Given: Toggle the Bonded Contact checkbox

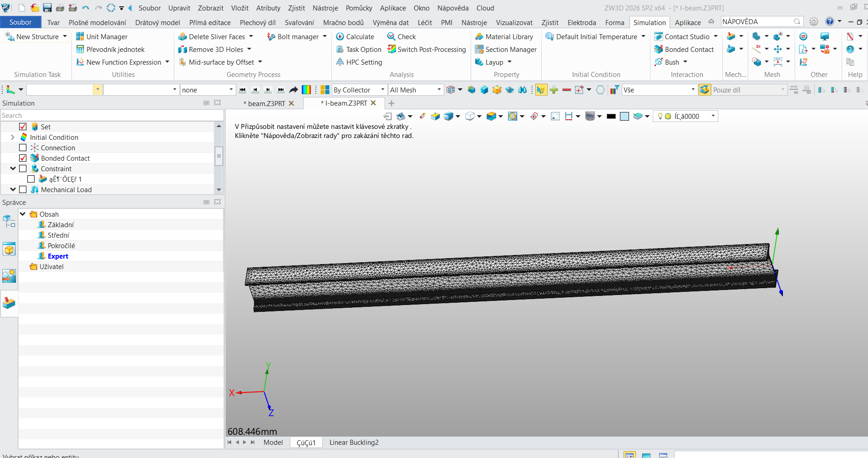Looking at the screenshot, I should (x=23, y=158).
